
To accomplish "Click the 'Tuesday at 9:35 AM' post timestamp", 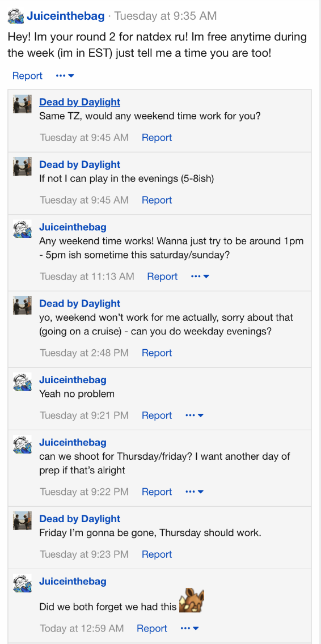I will coord(165,16).
